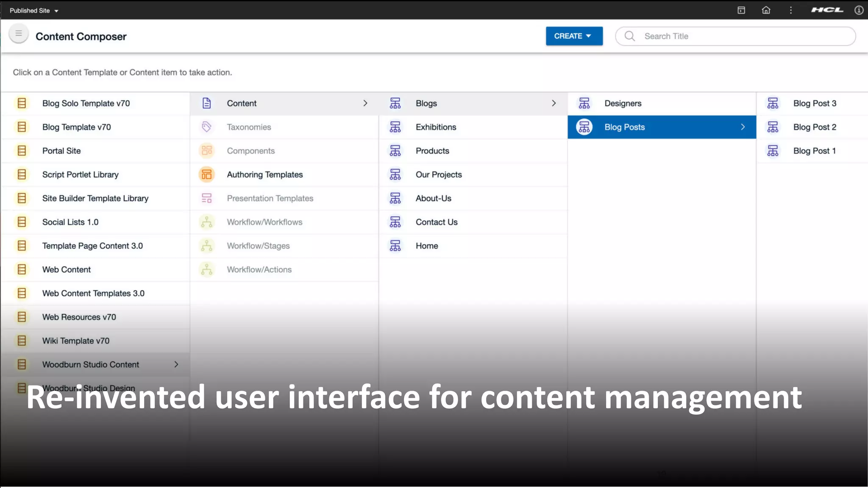Click the home icon in top bar
Screen dimensions: 868x488
(x=766, y=10)
